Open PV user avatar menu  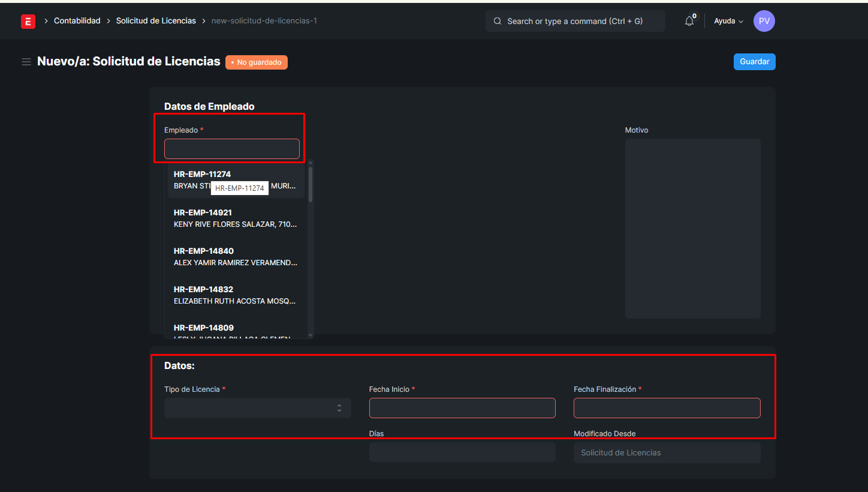click(x=764, y=21)
